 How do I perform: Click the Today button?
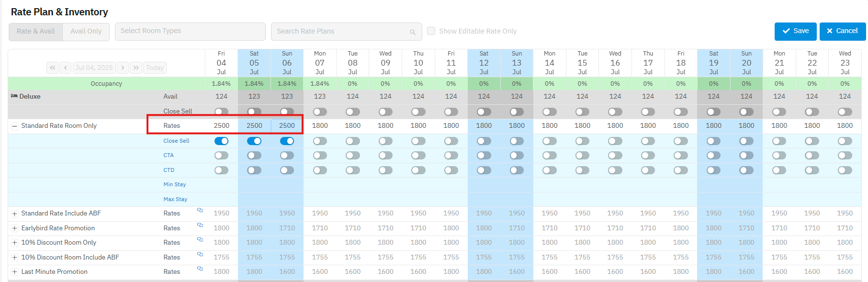pos(155,68)
